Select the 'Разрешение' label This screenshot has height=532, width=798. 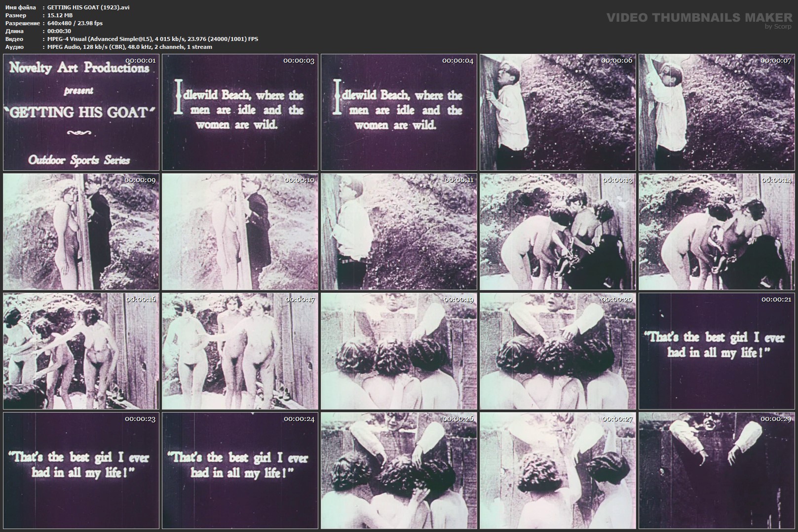coord(22,23)
